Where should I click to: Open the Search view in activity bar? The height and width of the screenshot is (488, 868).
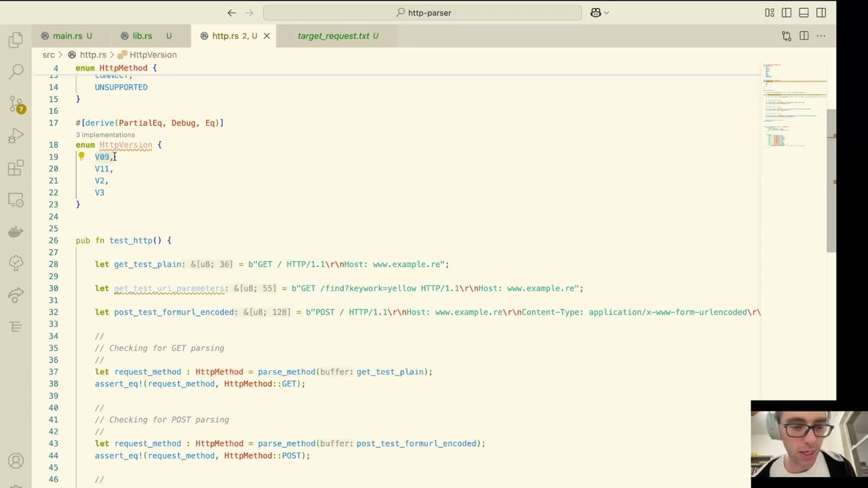16,70
